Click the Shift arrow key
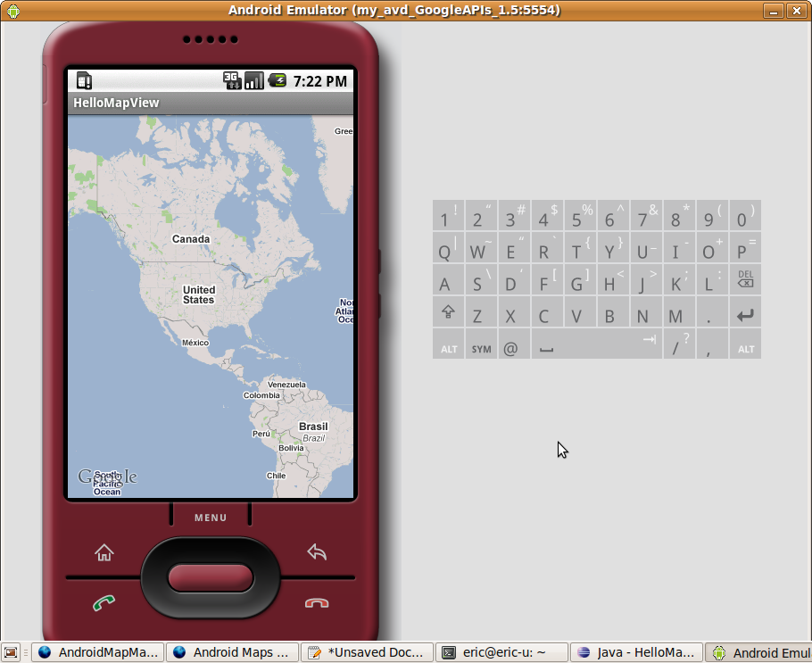The image size is (812, 663). pyautogui.click(x=449, y=311)
